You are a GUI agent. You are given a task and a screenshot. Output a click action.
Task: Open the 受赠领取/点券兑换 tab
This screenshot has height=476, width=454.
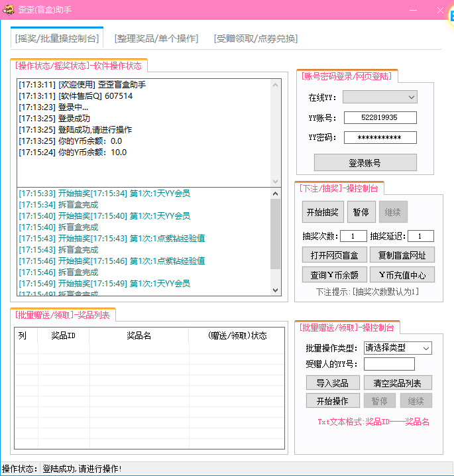[255, 38]
